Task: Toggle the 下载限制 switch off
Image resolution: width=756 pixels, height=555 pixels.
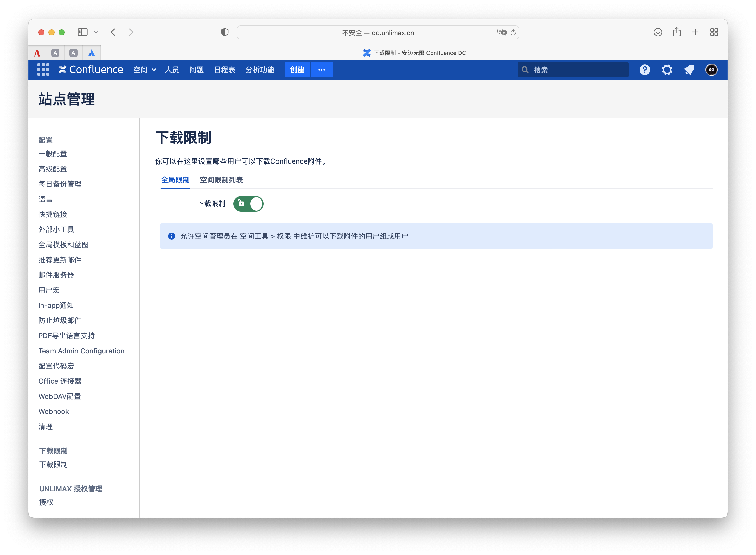Action: coord(248,204)
